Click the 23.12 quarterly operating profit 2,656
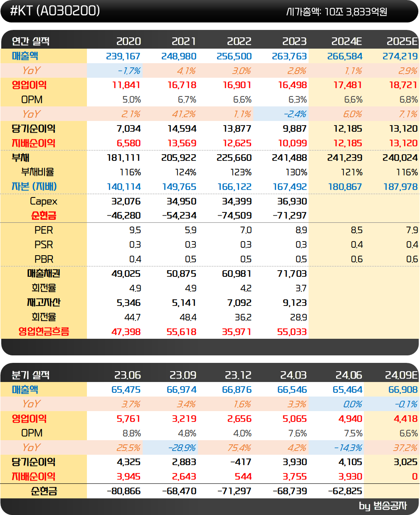Image resolution: width=420 pixels, height=515 pixels. point(240,419)
